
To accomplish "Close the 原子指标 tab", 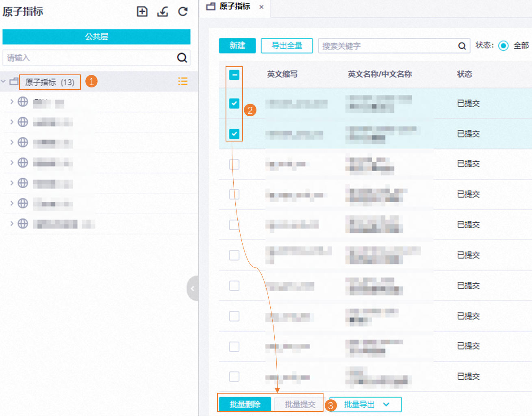I will coord(261,7).
